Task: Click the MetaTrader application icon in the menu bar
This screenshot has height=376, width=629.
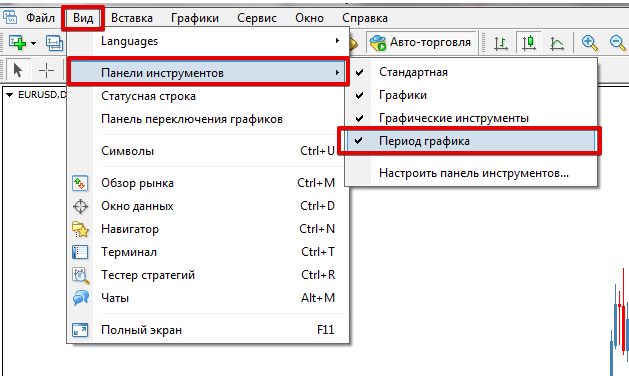Action: [x=10, y=18]
